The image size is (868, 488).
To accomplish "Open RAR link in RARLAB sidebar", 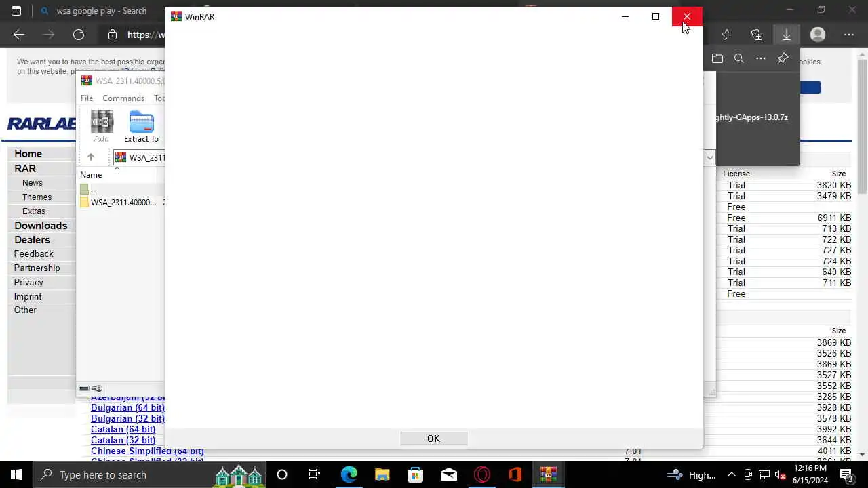I will pos(25,169).
